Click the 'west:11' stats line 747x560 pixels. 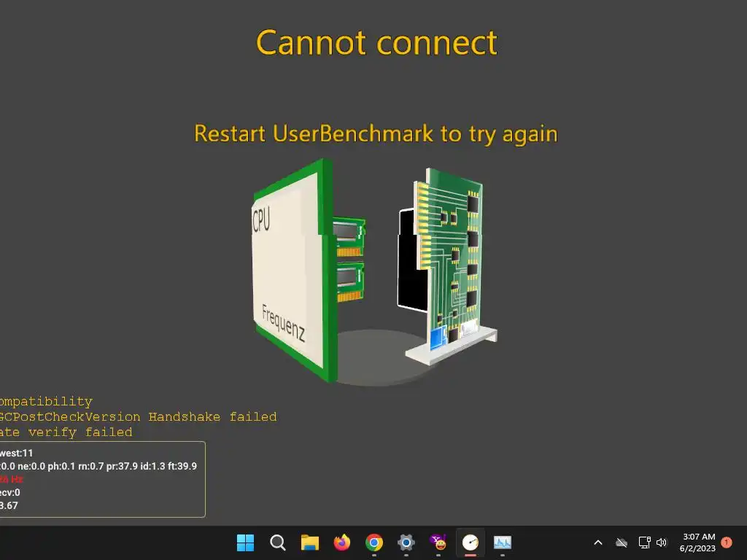pyautogui.click(x=16, y=453)
